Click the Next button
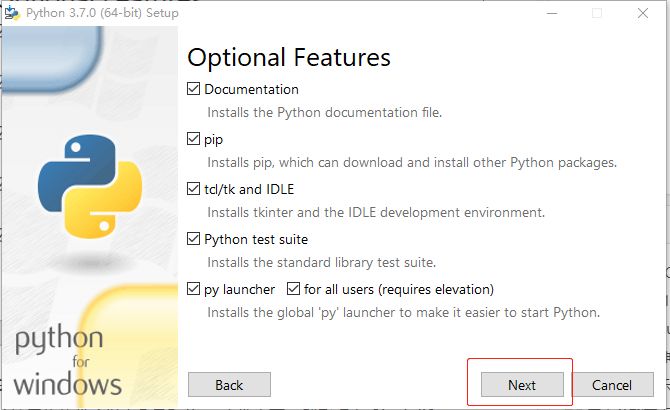The height and width of the screenshot is (410, 670). (522, 385)
